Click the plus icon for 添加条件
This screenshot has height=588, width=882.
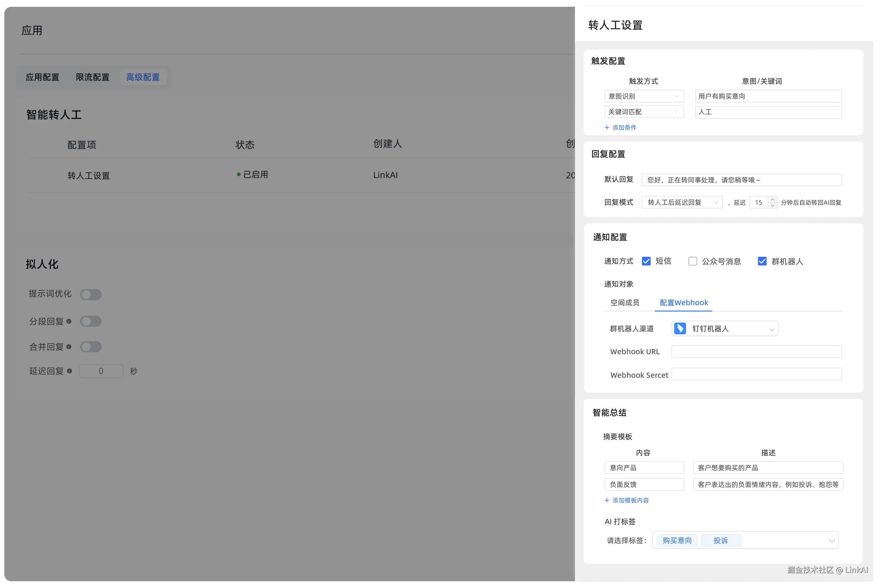tap(607, 127)
